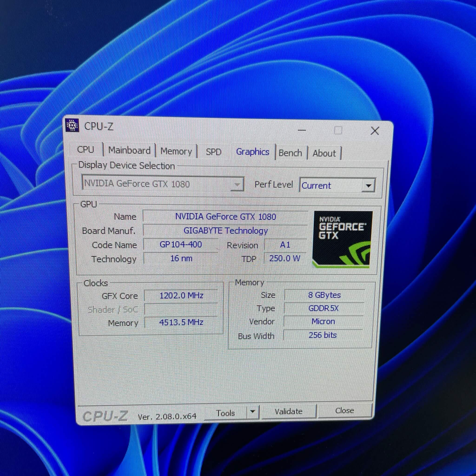Viewport: 476px width, 476px height.
Task: Click the Ver. 2.08.0.x64 version text
Action: [167, 416]
